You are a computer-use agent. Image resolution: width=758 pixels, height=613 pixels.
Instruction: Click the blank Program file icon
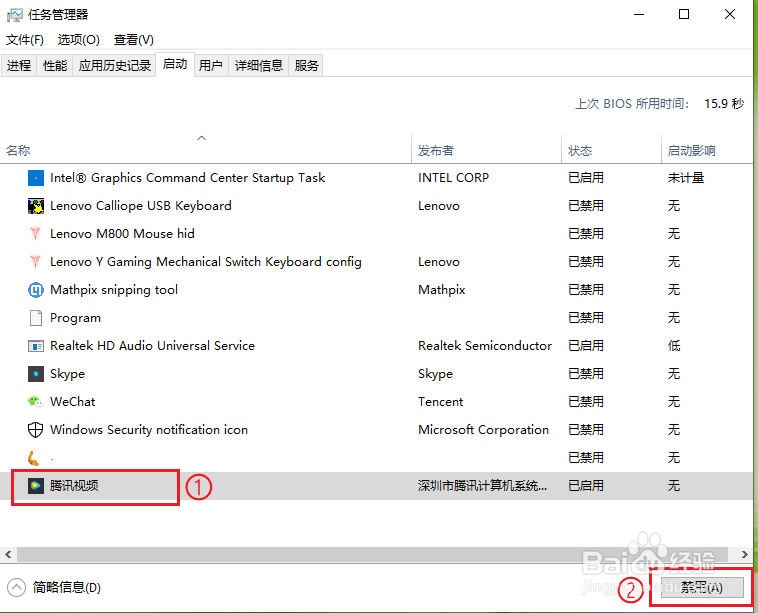pos(36,318)
